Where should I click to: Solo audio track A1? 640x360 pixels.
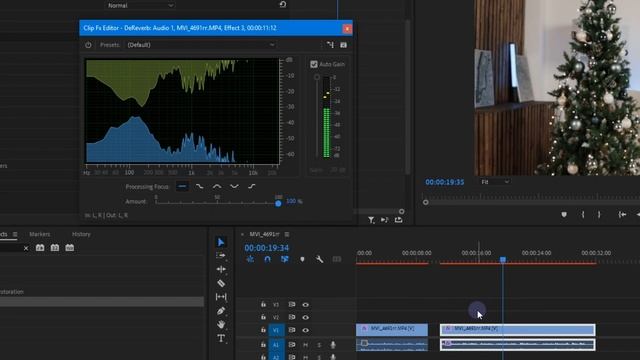(x=319, y=345)
